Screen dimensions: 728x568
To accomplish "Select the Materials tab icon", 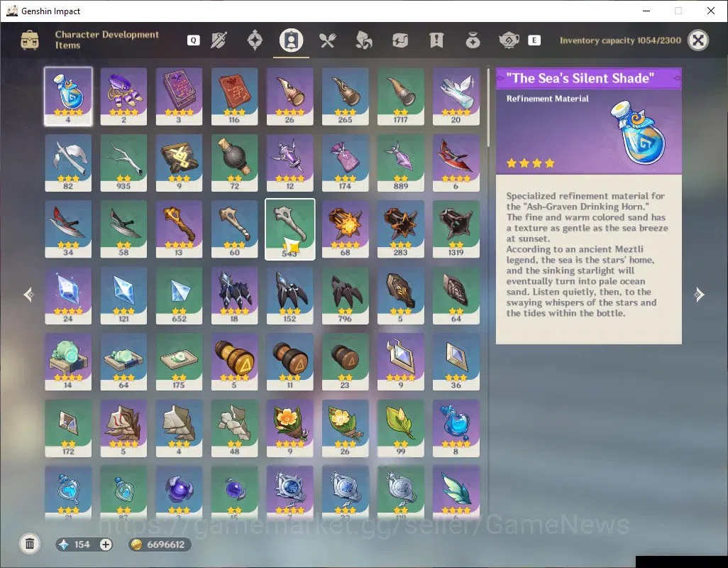I will click(x=363, y=40).
